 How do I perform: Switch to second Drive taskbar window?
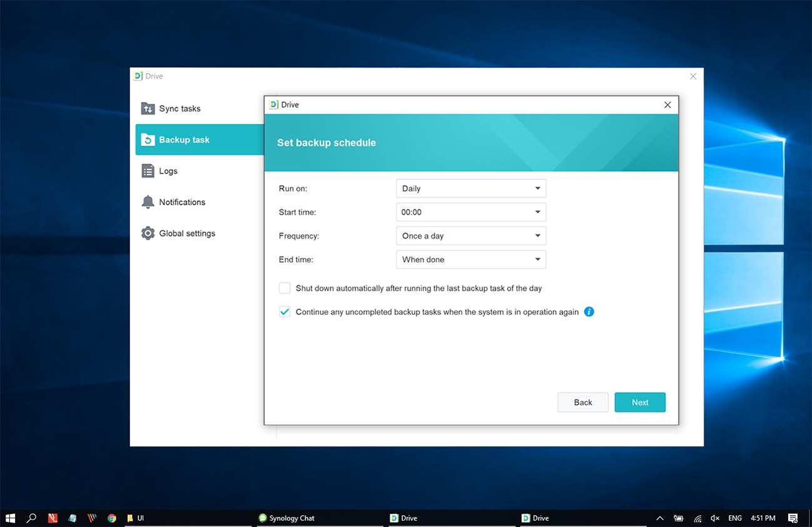tap(583, 518)
